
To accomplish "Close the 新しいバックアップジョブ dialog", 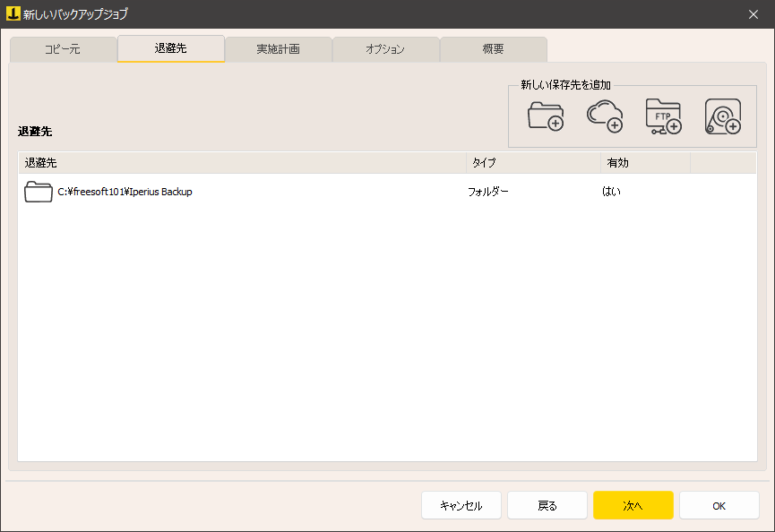I will pos(753,14).
